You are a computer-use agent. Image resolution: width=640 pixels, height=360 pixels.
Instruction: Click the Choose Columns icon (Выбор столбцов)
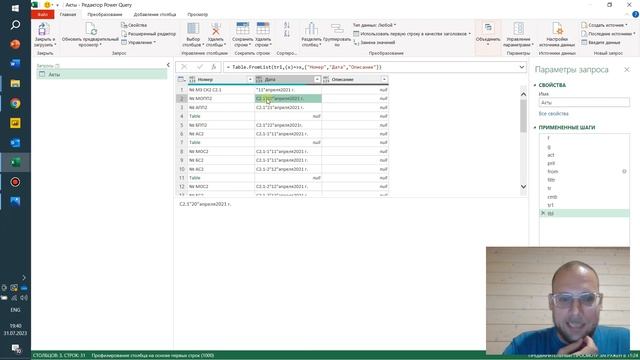[193, 29]
